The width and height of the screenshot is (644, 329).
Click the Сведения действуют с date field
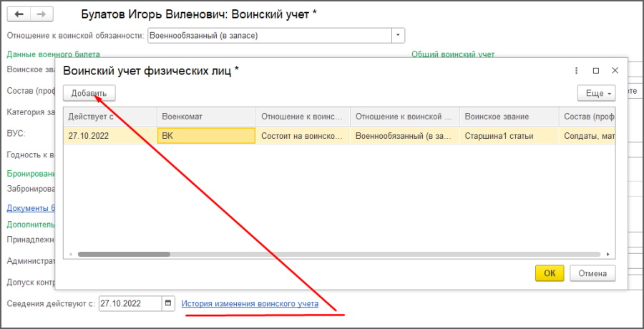pos(130,303)
